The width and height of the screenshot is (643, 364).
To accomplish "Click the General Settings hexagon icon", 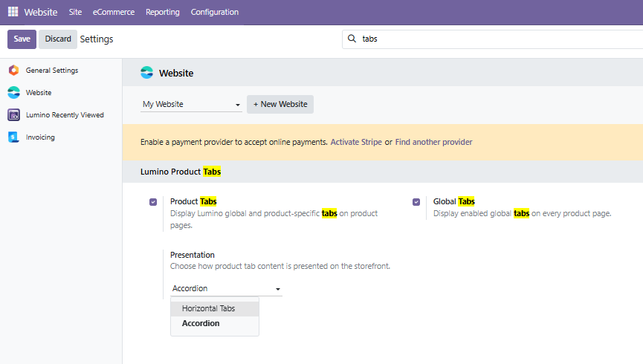I will coord(13,70).
